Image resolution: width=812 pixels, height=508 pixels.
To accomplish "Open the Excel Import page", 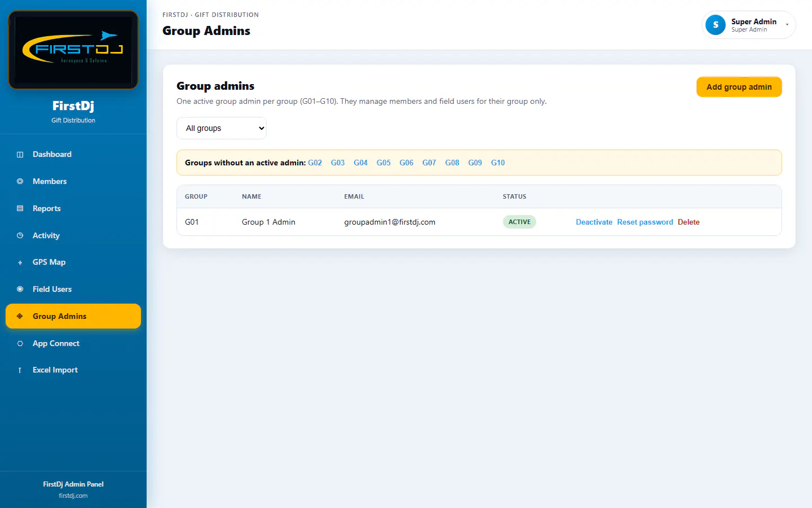I will click(73, 370).
